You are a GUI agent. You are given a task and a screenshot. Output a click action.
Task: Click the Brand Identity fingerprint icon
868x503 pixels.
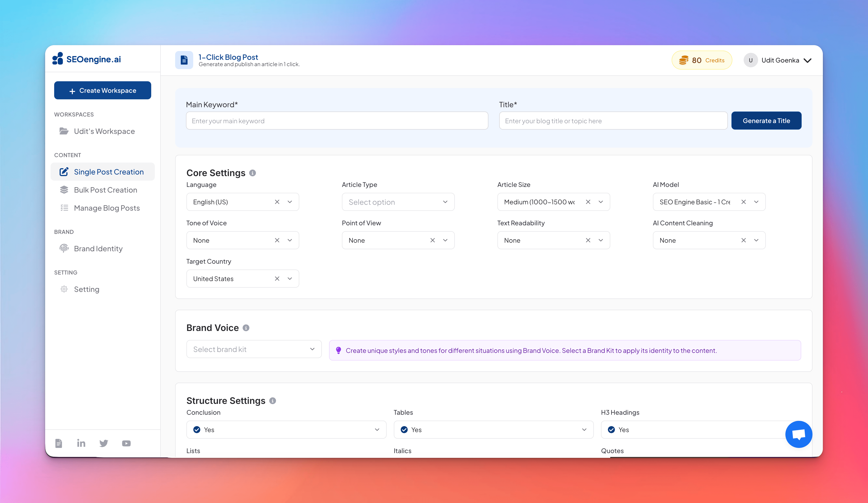[x=64, y=248]
